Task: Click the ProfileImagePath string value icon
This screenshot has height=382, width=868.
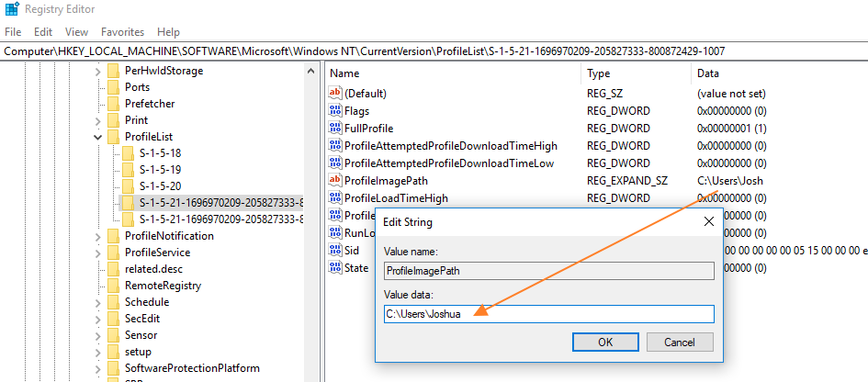Action: 335,180
